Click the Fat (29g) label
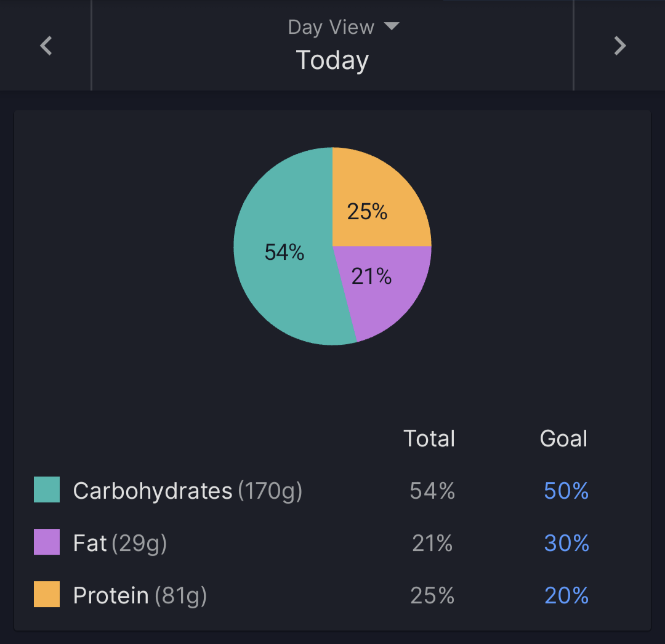 120,543
